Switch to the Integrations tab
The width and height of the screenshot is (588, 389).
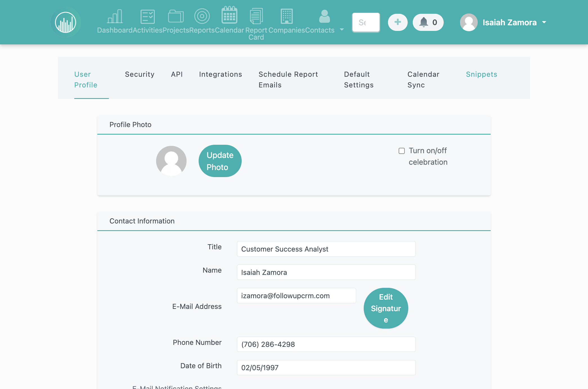(x=221, y=74)
